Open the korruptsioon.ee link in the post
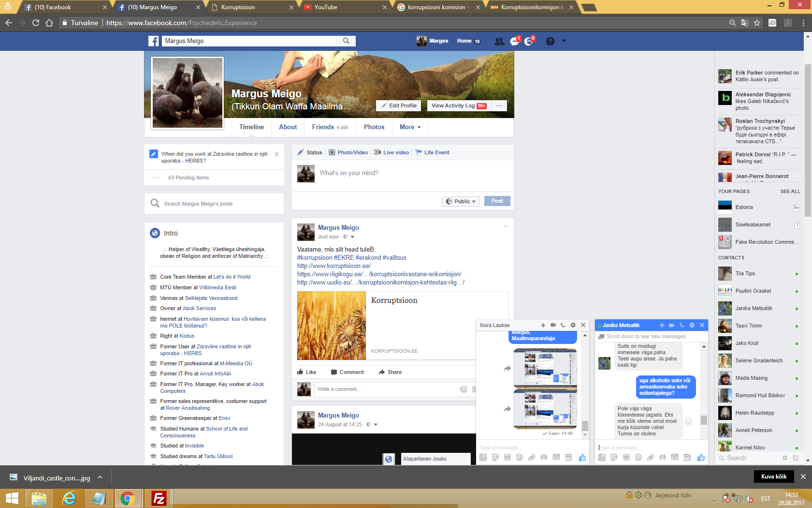Viewport: 812px width, 508px height. (x=334, y=266)
